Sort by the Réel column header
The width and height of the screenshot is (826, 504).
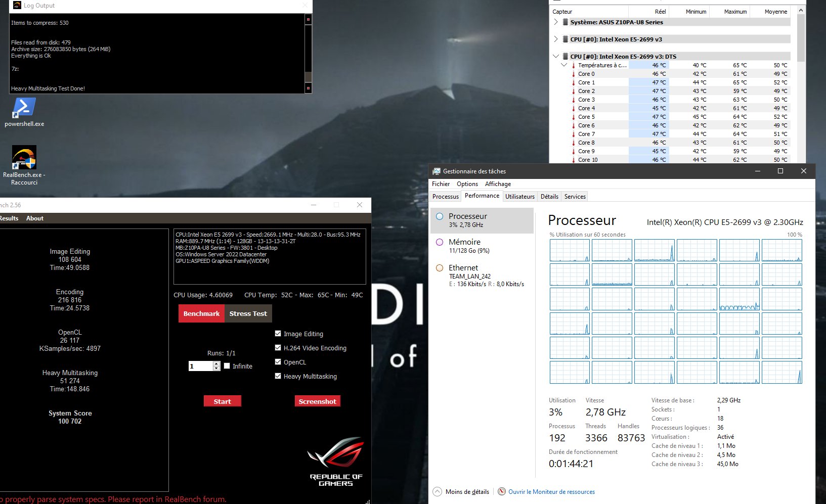pyautogui.click(x=648, y=11)
